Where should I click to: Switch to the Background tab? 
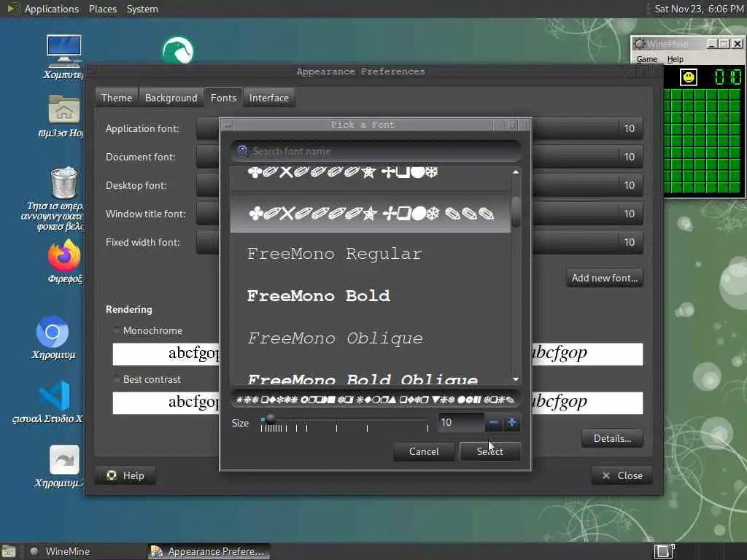point(171,98)
